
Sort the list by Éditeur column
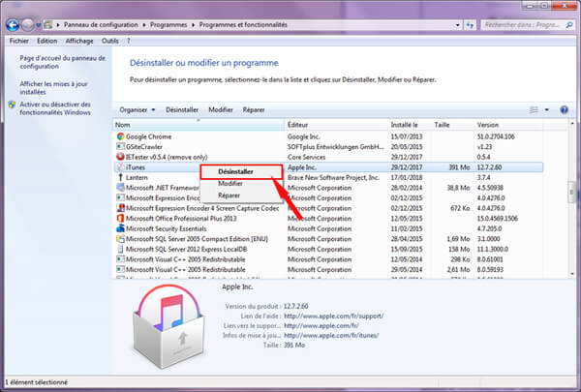(298, 125)
